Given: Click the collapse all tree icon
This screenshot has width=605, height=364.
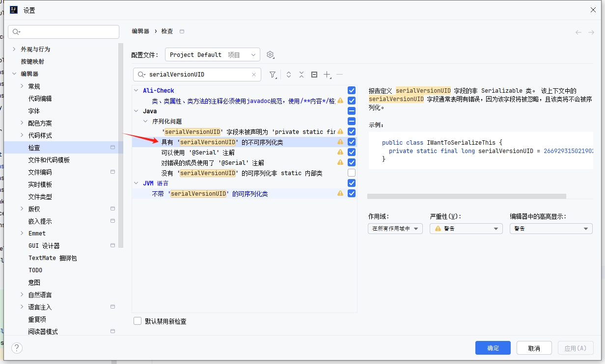Looking at the screenshot, I should click(301, 75).
